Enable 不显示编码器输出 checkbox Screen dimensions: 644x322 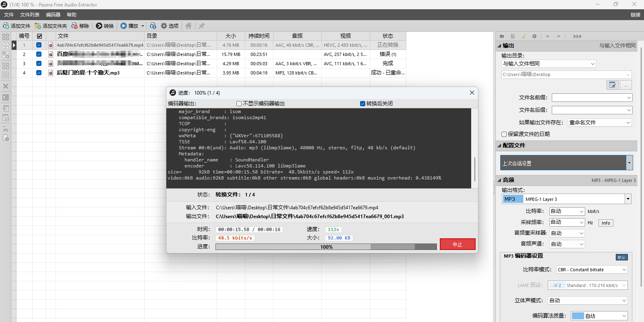click(x=239, y=103)
